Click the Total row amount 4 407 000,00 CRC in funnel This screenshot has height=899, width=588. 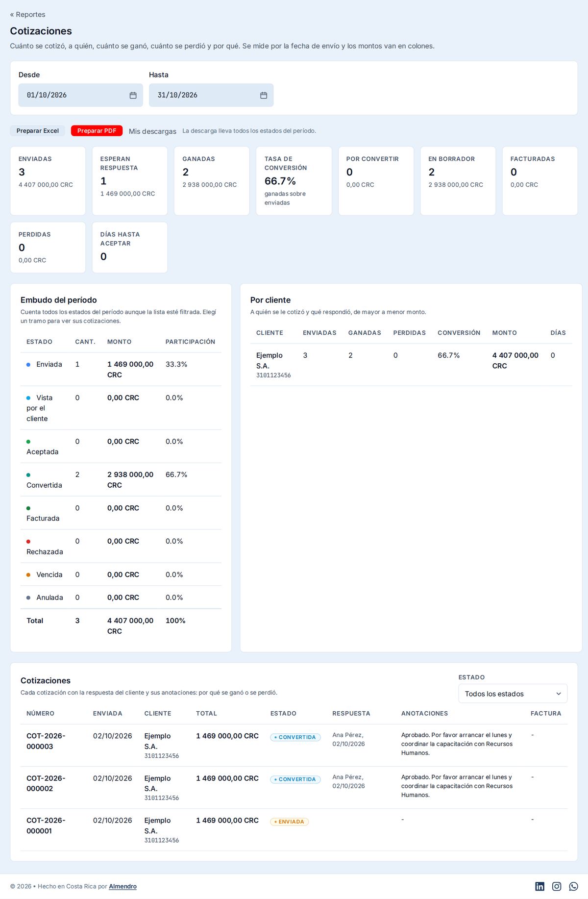tap(130, 626)
